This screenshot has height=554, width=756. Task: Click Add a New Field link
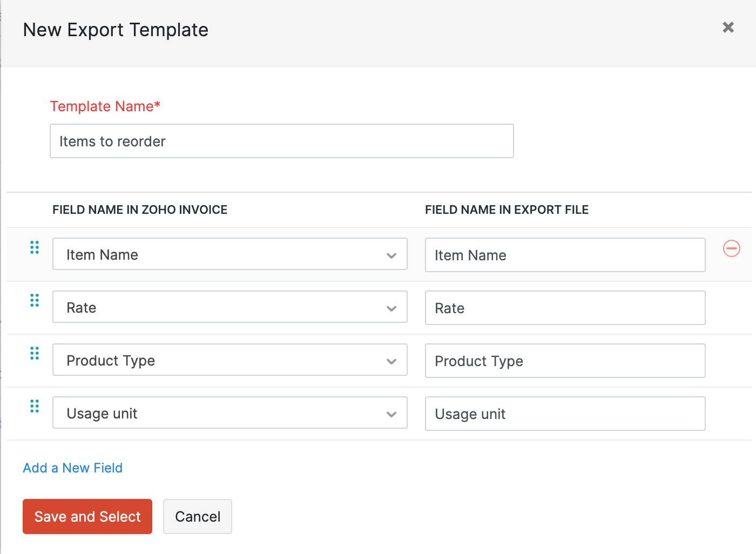coord(73,468)
